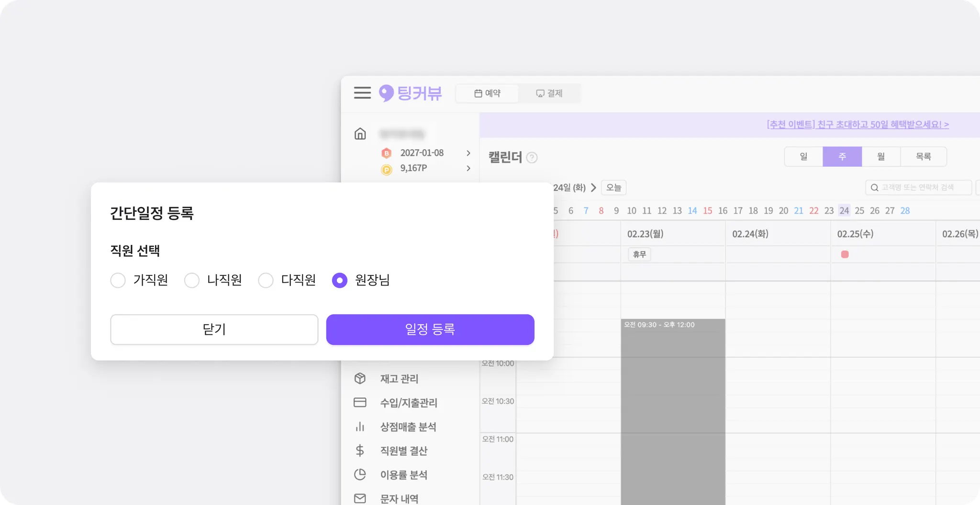Go to the home icon in sidebar
Image resolution: width=980 pixels, height=505 pixels.
tap(360, 133)
